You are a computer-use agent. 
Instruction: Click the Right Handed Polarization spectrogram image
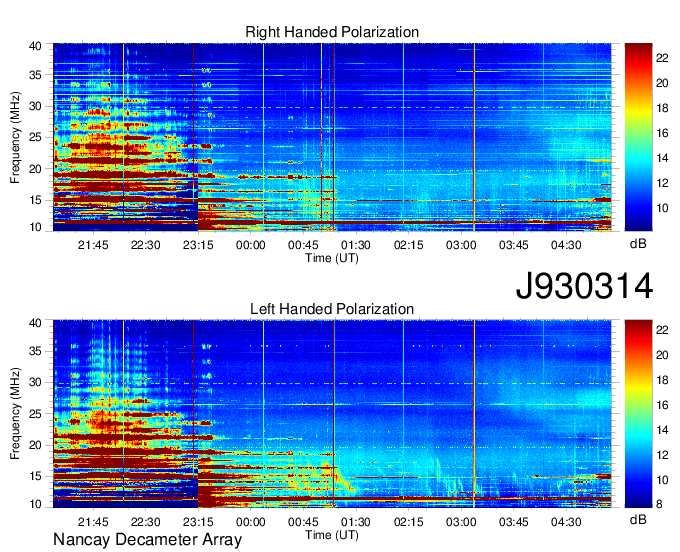332,137
